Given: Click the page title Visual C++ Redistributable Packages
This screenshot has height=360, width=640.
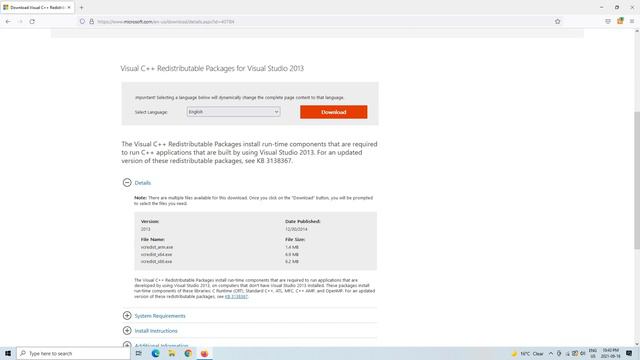Looking at the screenshot, I should coord(212,68).
